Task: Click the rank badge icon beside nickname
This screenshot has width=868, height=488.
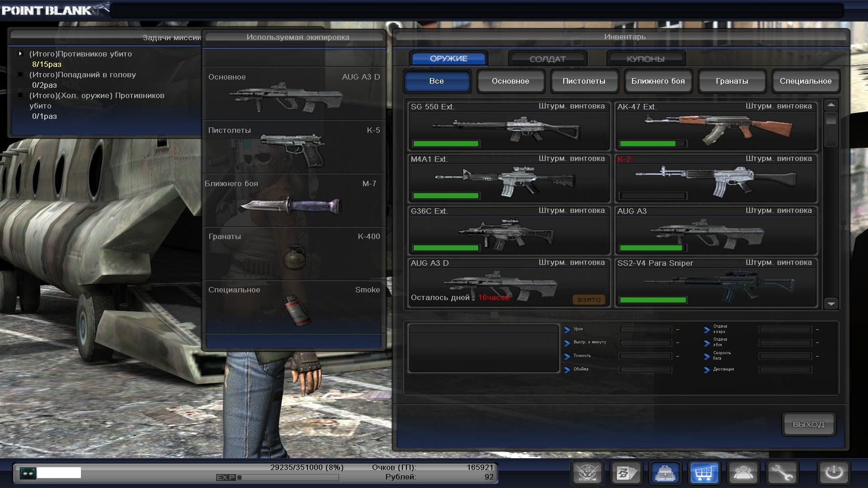Action: (x=28, y=473)
